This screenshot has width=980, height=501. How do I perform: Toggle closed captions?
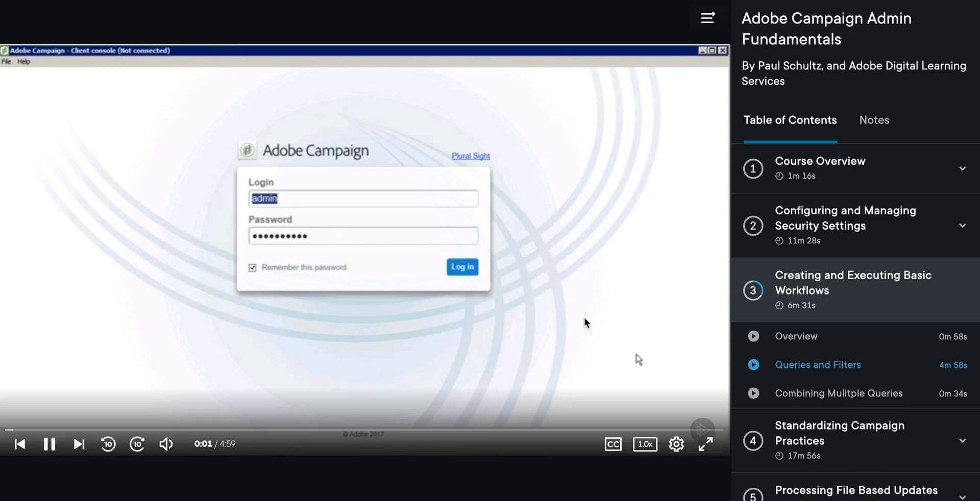click(x=613, y=444)
